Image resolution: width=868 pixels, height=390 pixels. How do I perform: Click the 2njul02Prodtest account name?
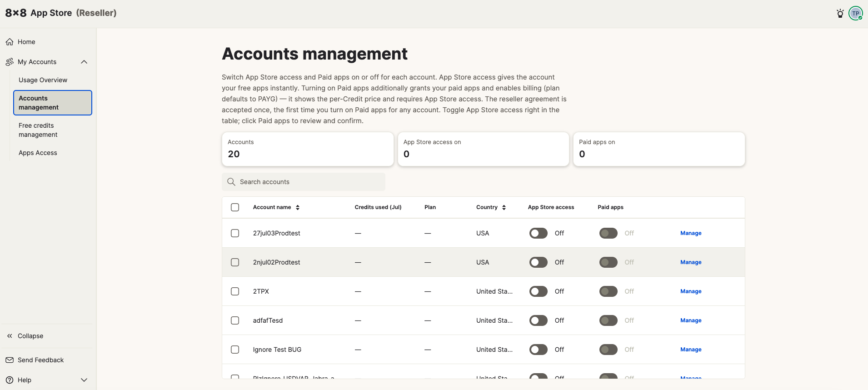[276, 262]
